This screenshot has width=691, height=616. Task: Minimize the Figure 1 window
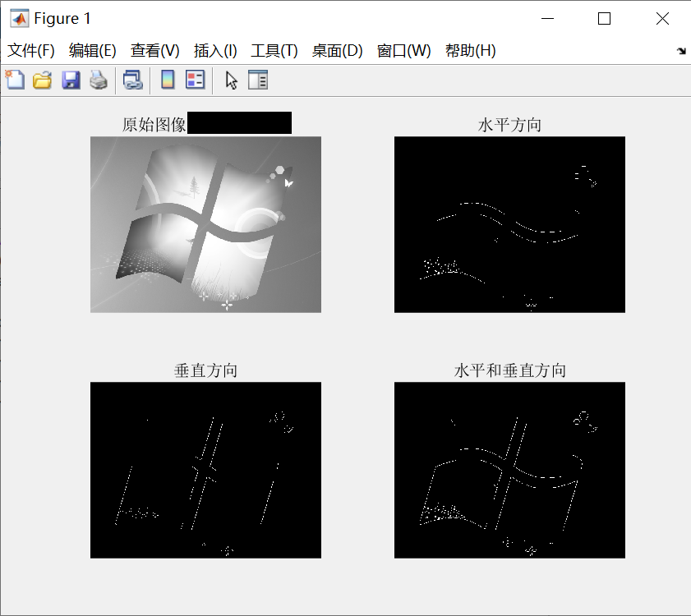547,19
